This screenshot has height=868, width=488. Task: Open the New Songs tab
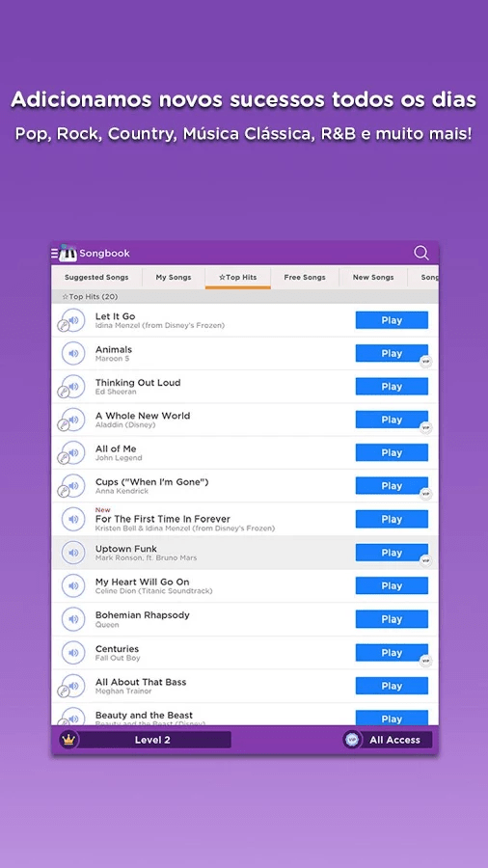[x=373, y=278]
